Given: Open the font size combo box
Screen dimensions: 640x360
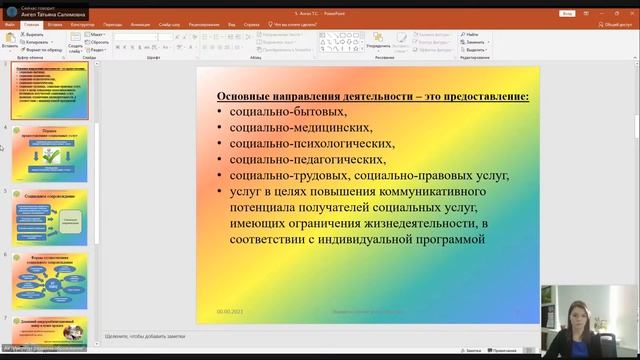Looking at the screenshot, I should [166, 37].
